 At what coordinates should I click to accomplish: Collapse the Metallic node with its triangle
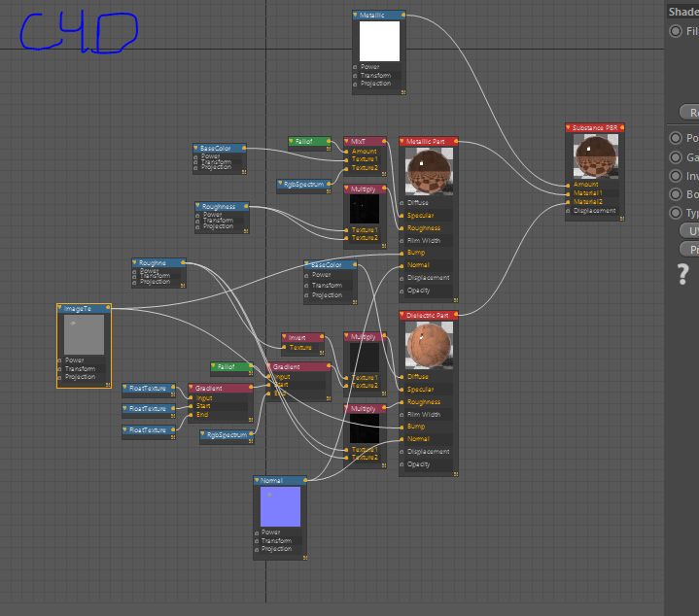[x=355, y=15]
